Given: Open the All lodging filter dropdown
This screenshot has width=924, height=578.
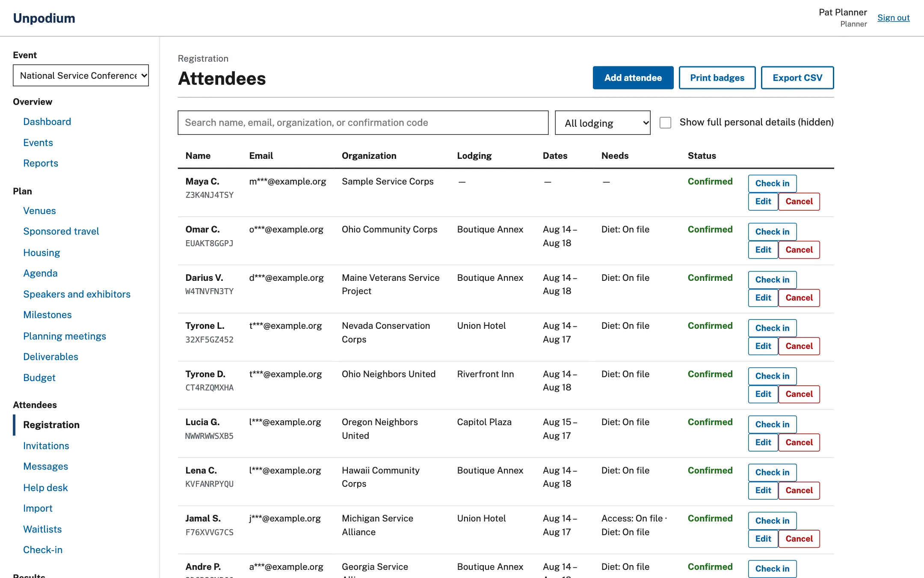Looking at the screenshot, I should [x=602, y=123].
